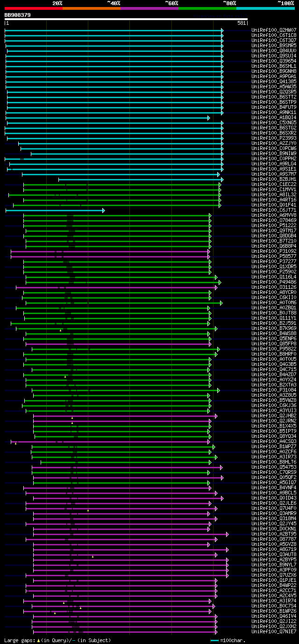Select the label UniRef100_A0T0M6
299x644 pixels.
pyautogui.click(x=274, y=303)
